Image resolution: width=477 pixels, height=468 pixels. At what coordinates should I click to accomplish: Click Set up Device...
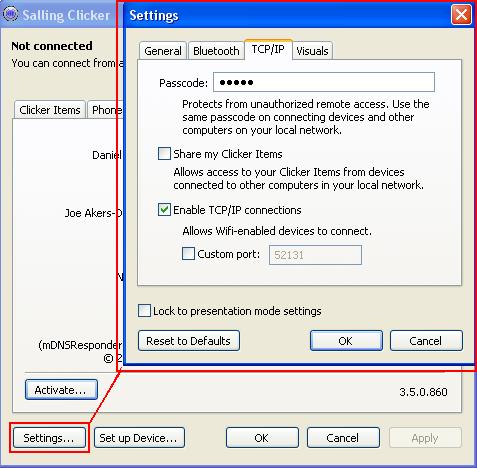(139, 438)
